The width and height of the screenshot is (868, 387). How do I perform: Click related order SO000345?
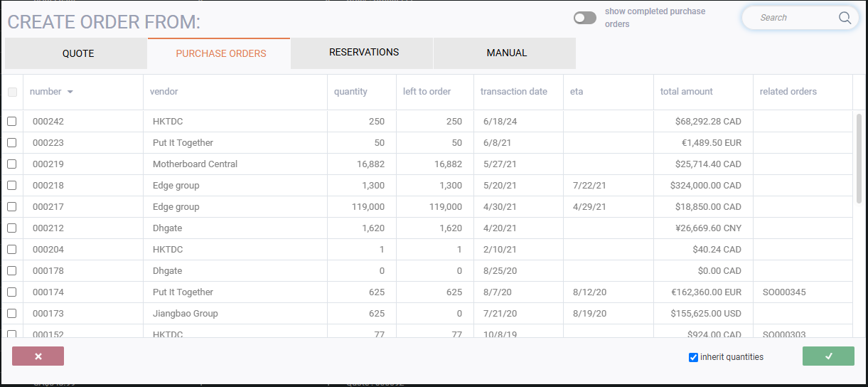tap(784, 292)
